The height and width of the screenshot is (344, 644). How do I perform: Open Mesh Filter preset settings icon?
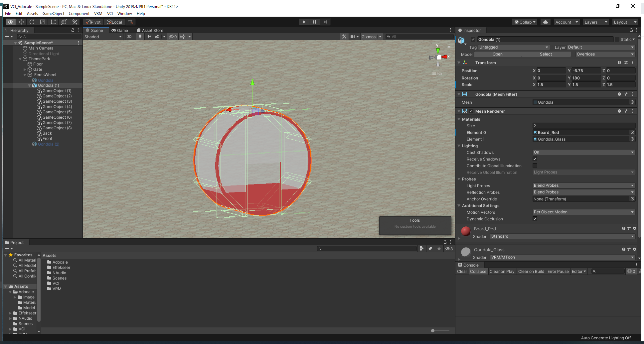point(626,94)
